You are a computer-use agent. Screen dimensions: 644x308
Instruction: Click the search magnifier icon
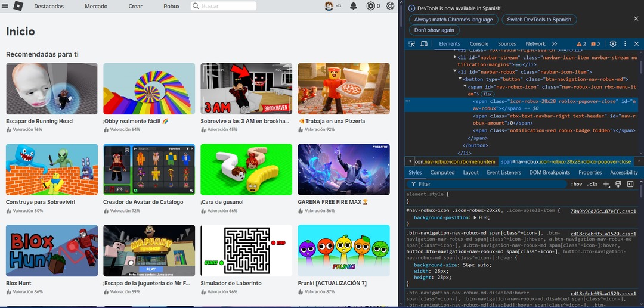pyautogui.click(x=196, y=6)
